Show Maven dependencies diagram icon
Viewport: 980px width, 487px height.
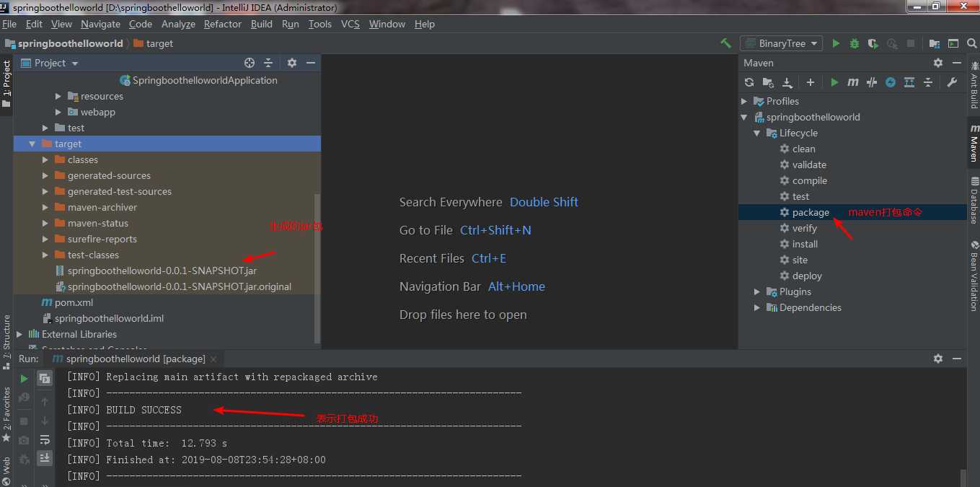pos(909,82)
